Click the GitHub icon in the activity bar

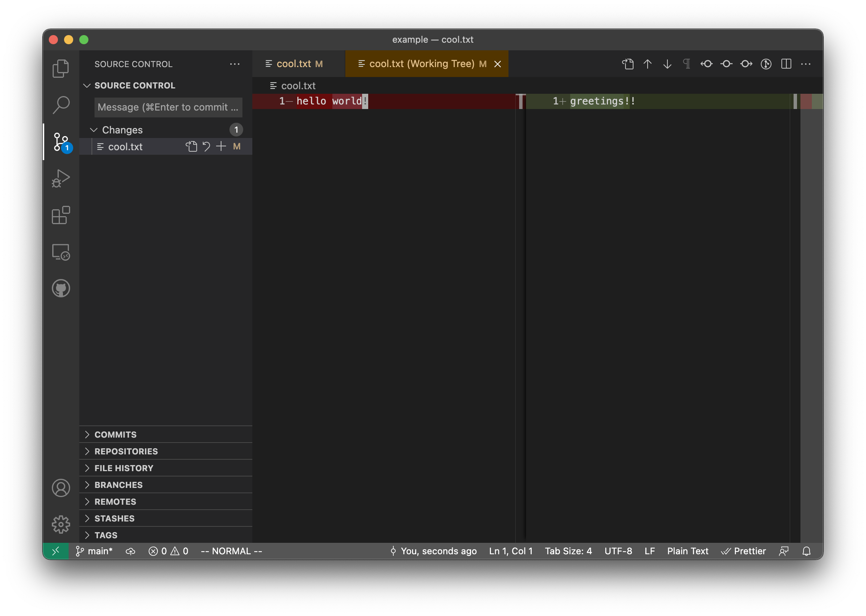click(x=60, y=288)
